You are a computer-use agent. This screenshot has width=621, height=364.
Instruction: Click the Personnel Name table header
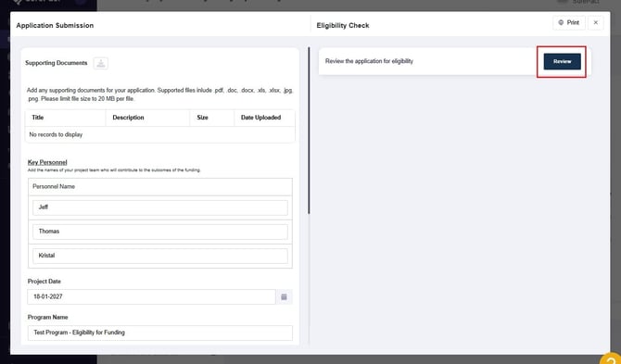(160, 186)
